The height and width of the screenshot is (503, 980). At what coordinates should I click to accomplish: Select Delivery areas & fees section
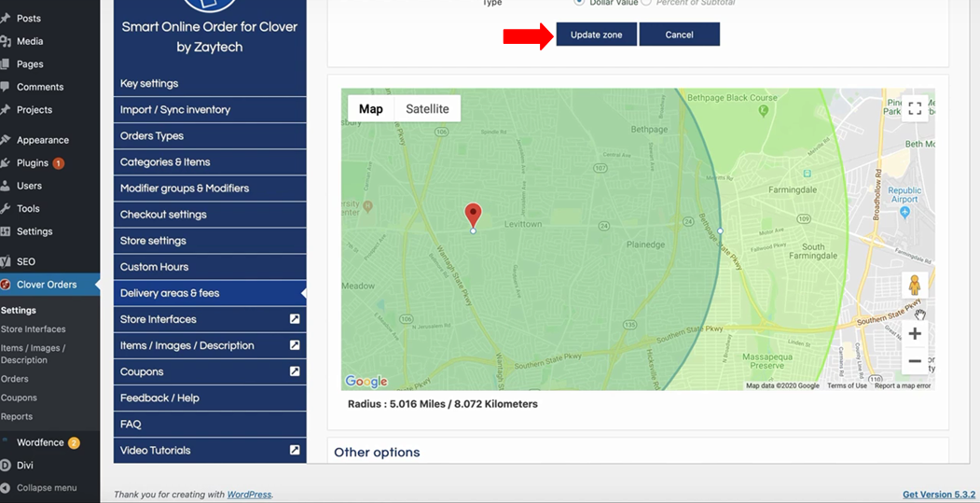[210, 293]
